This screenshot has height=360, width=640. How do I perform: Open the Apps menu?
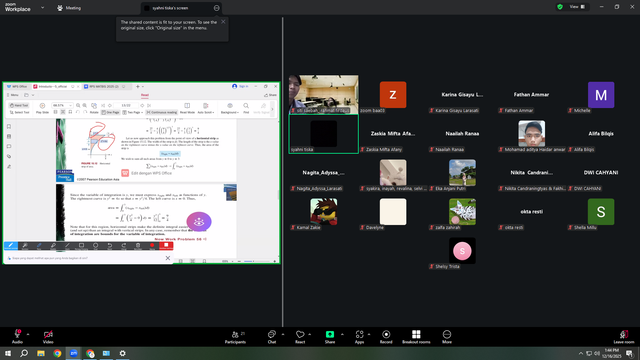pos(359,337)
